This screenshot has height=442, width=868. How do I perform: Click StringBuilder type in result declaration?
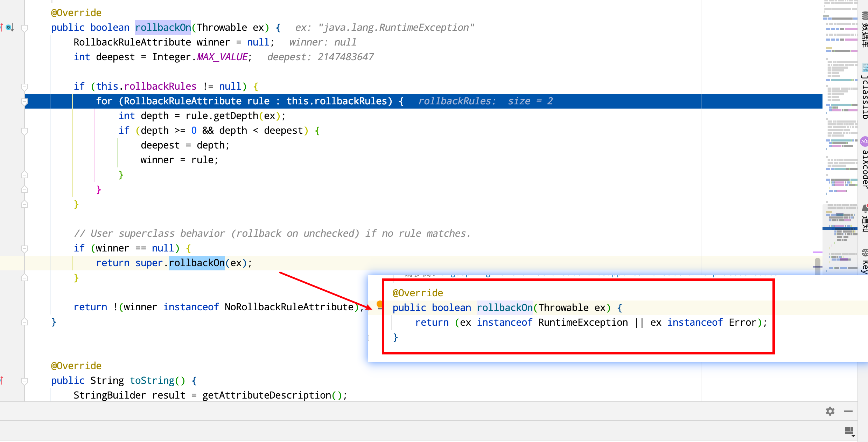coord(110,395)
